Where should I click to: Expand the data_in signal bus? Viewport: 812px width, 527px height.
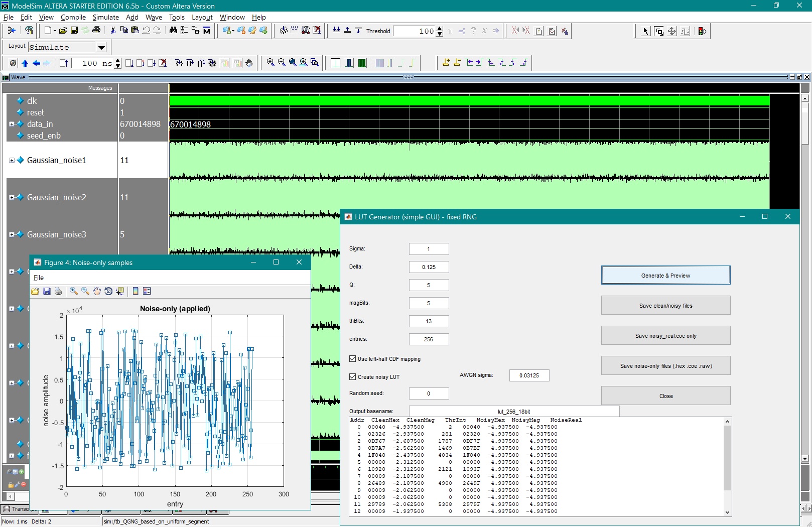12,124
